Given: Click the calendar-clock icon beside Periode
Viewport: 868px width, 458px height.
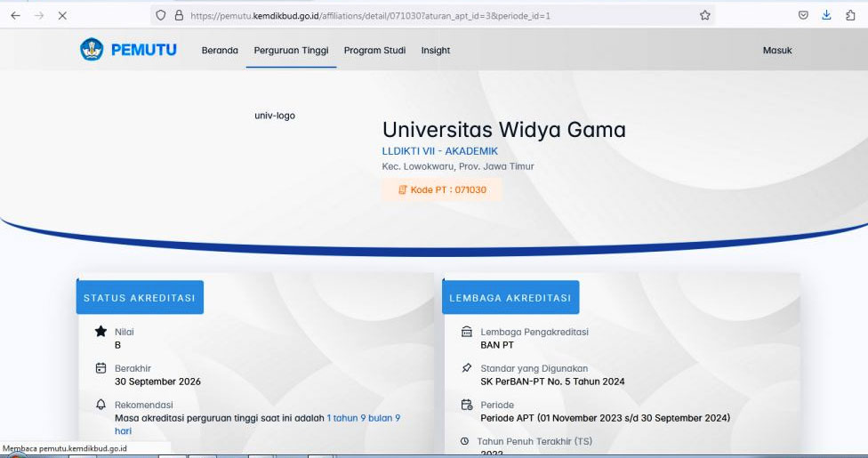Looking at the screenshot, I should (x=467, y=405).
